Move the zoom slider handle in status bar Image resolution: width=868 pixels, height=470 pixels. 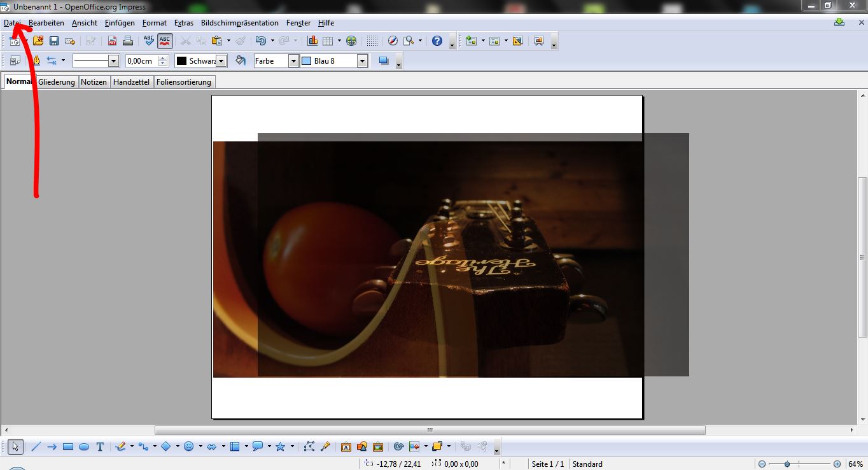(x=787, y=464)
